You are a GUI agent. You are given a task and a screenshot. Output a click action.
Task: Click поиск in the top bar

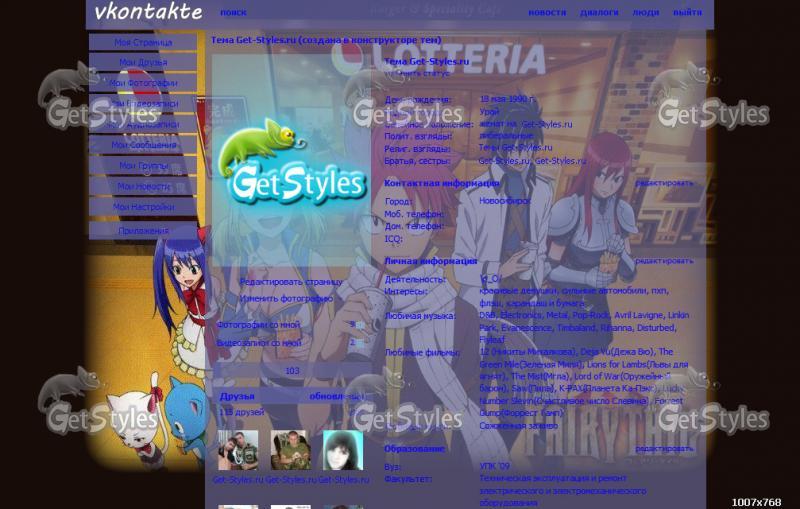pos(233,13)
